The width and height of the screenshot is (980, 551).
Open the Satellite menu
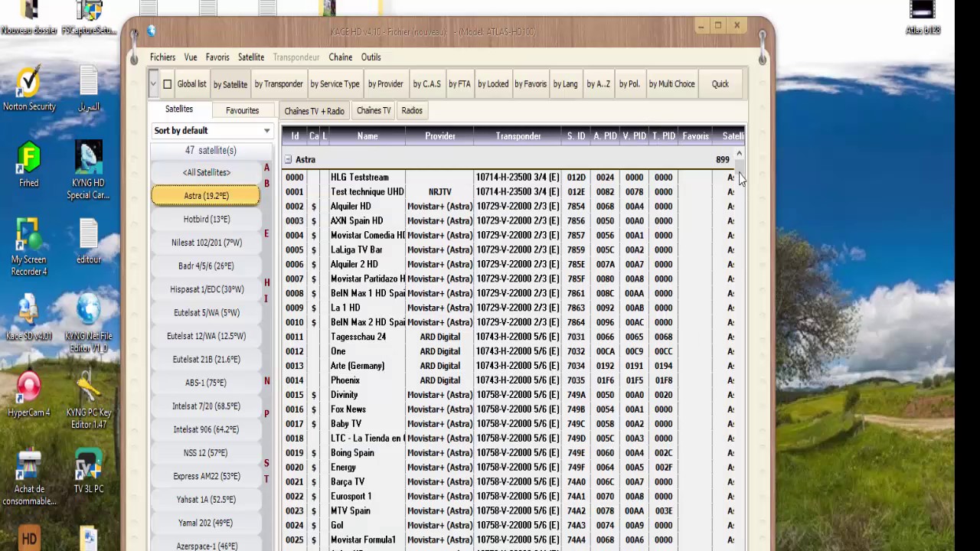(x=251, y=57)
